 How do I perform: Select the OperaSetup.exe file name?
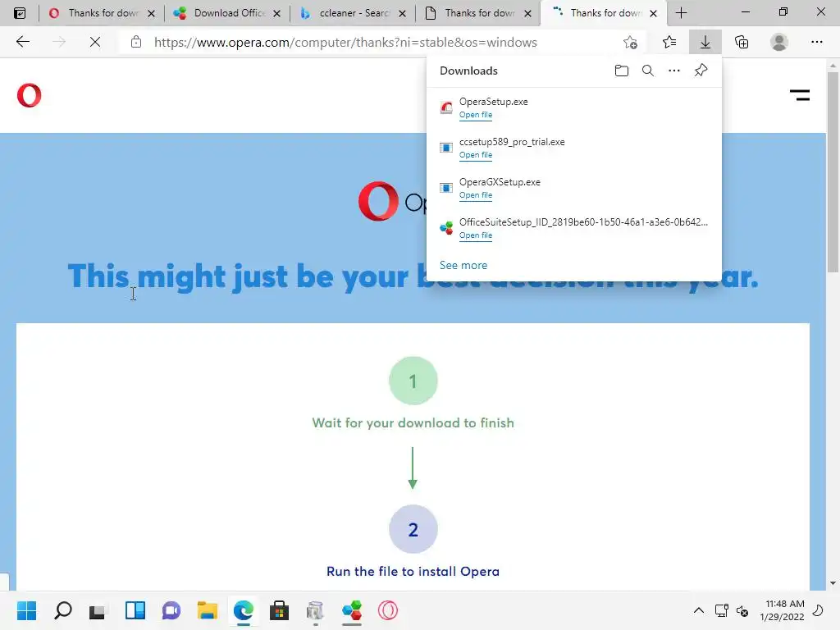(x=493, y=101)
